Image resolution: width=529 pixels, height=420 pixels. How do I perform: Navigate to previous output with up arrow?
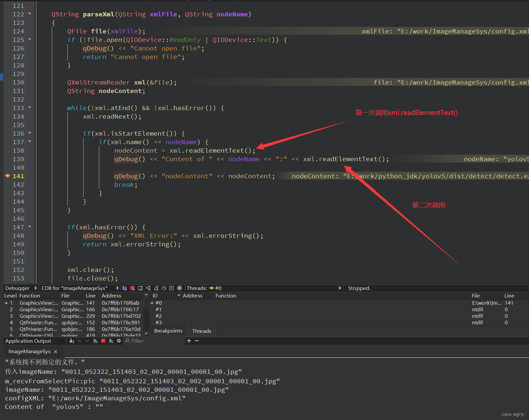80,341
